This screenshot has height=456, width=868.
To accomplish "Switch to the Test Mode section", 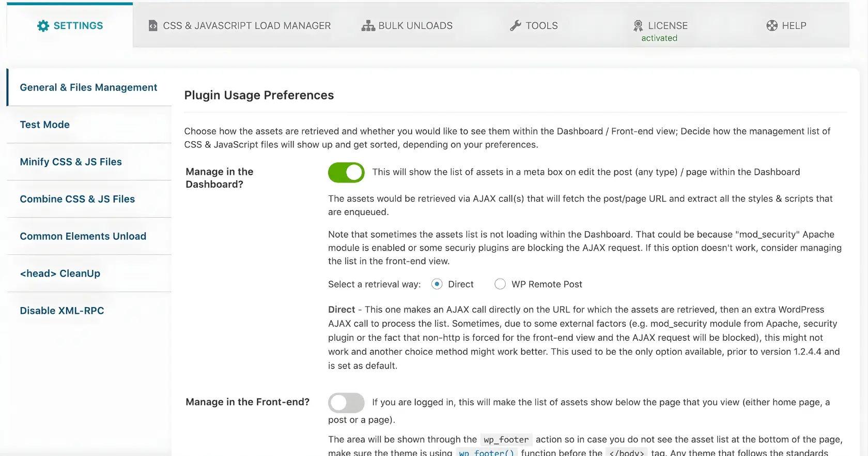I will click(x=44, y=125).
